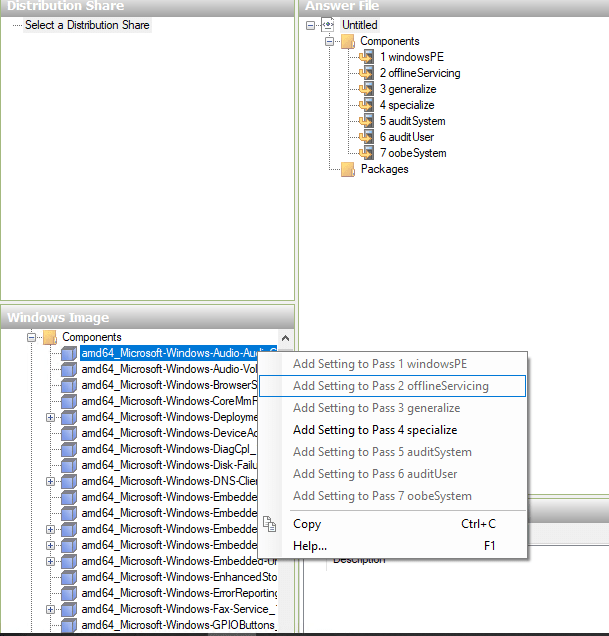Viewport: 609px width, 636px height.
Task: Select amd64_Microsoft-Windows-EnhancedSto component row
Action: [x=179, y=577]
